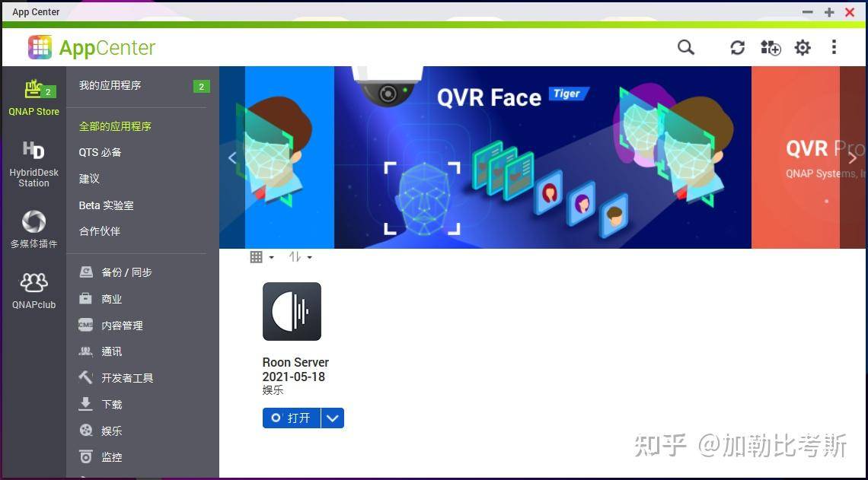Viewport: 868px width, 480px height.
Task: Open the grid view mode dropdown
Action: tap(262, 257)
